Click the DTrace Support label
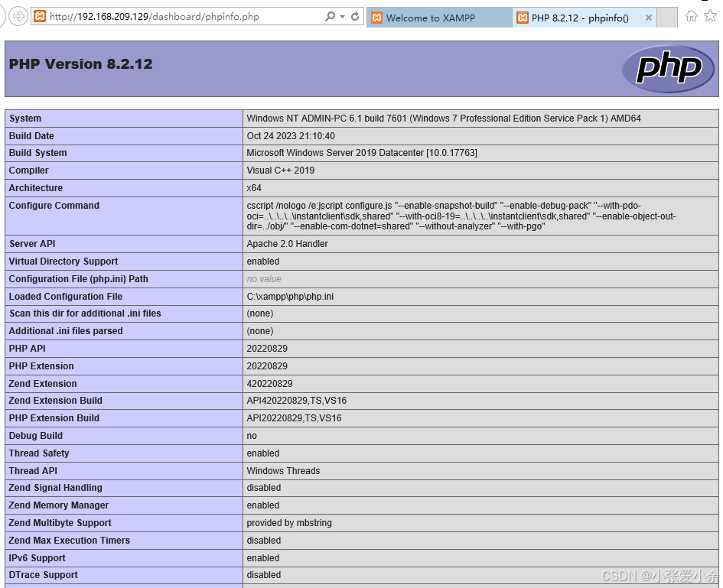 pos(43,575)
